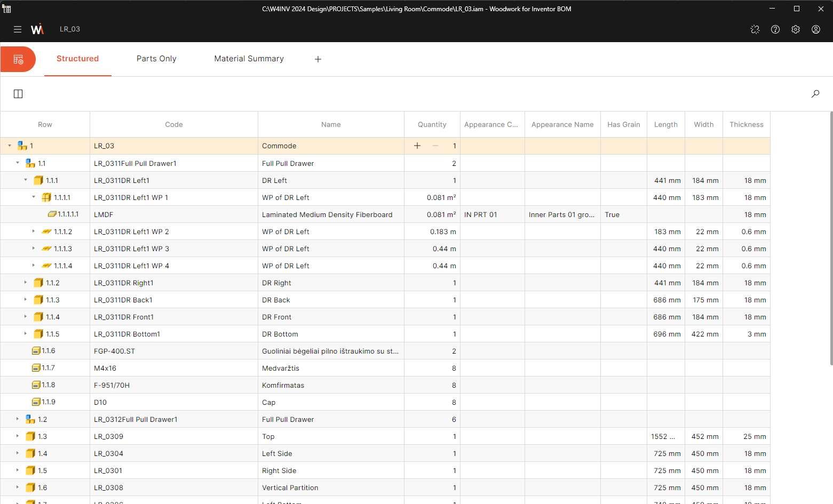Click the LR_03 document title in header

pyautogui.click(x=70, y=29)
